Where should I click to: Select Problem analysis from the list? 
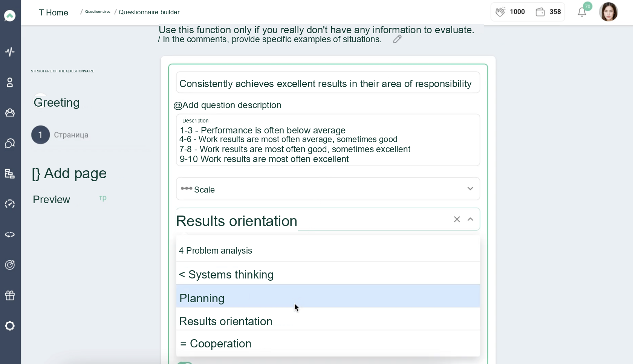(328, 251)
